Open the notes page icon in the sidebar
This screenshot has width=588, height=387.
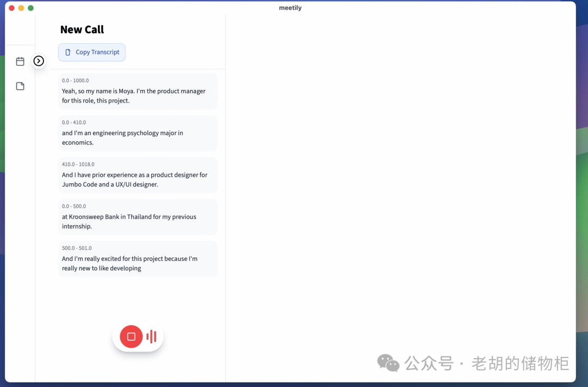click(x=20, y=86)
